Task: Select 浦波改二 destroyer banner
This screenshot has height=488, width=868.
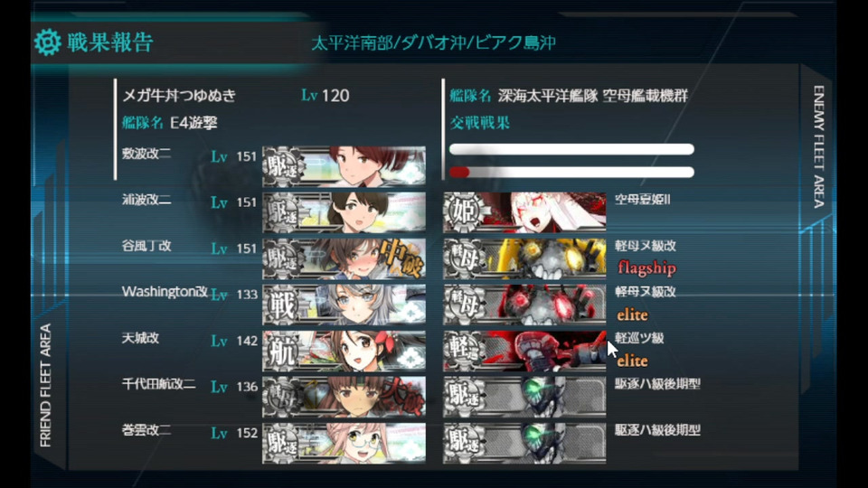Action: click(344, 211)
